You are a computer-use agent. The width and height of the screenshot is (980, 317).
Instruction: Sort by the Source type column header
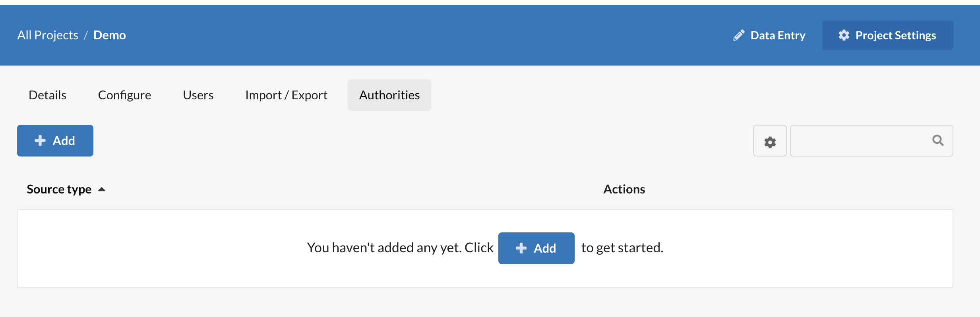click(x=59, y=189)
